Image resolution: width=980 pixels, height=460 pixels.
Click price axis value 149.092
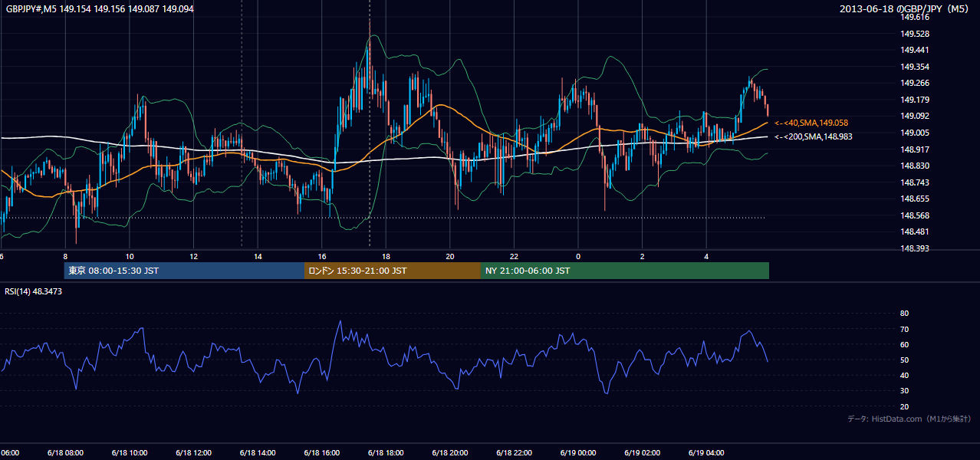pos(915,116)
